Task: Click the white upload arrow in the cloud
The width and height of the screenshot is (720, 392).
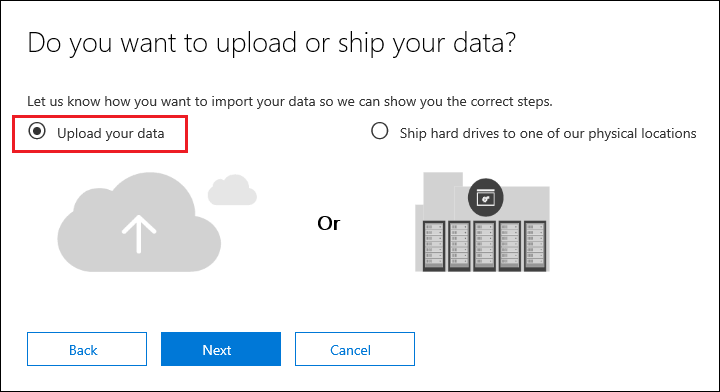Action: (x=139, y=235)
